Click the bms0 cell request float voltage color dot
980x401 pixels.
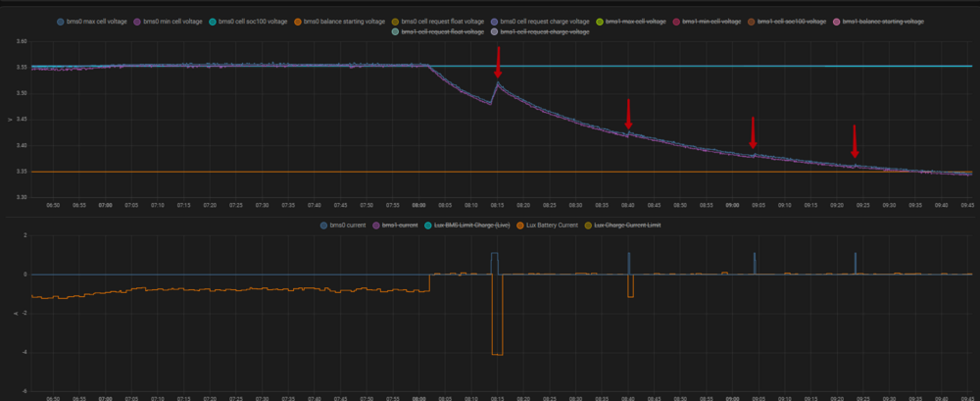click(396, 21)
